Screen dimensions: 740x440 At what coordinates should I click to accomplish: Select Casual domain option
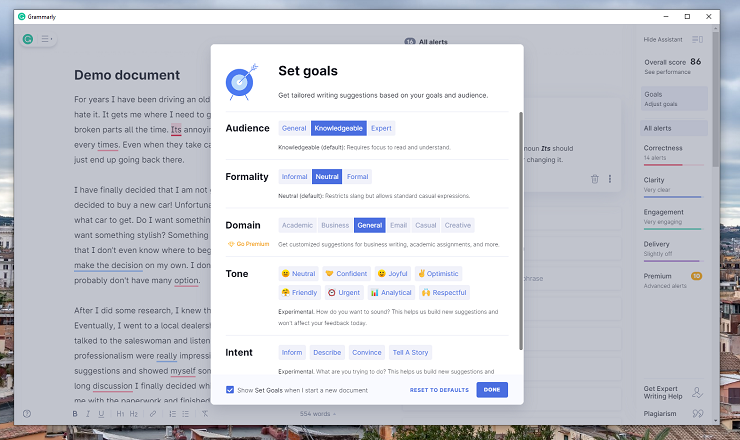(426, 225)
